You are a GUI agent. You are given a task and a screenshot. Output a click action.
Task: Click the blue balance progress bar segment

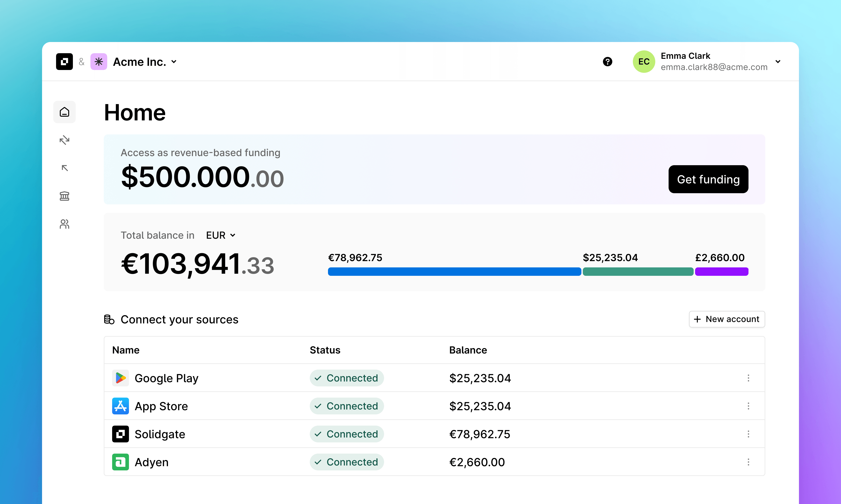point(454,271)
